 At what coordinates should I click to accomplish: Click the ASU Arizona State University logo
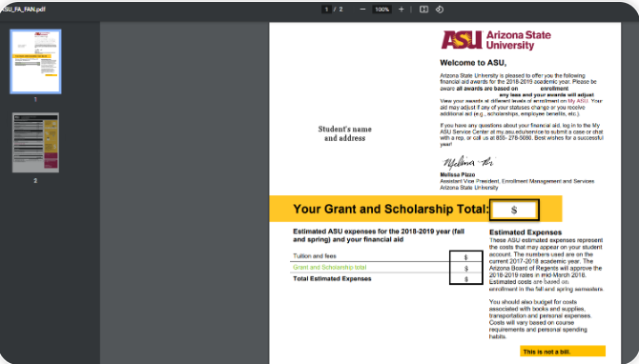(496, 40)
